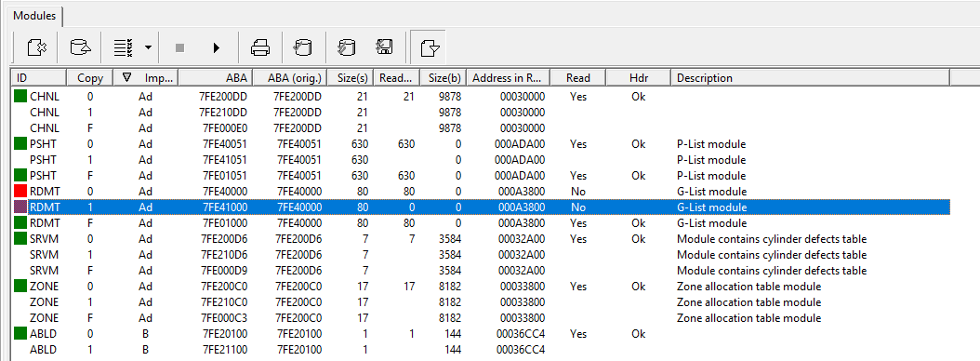Click the black play arrow button
This screenshot has width=980, height=361.
click(x=217, y=47)
